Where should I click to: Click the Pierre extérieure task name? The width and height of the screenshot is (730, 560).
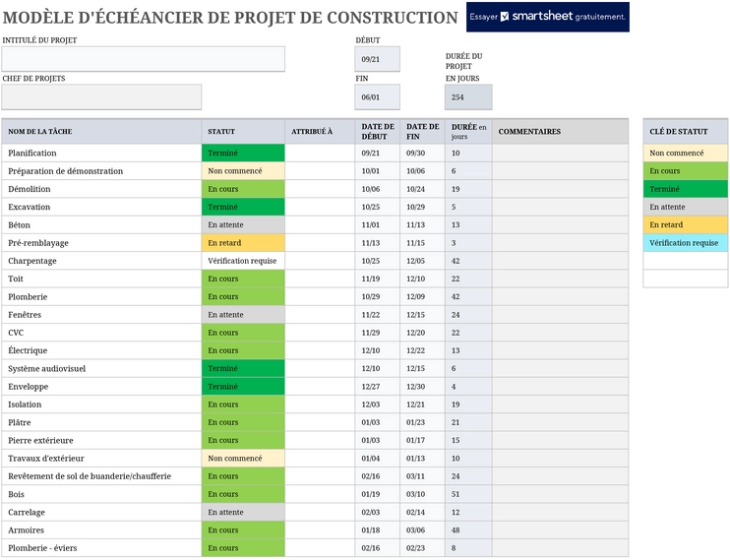(40, 440)
